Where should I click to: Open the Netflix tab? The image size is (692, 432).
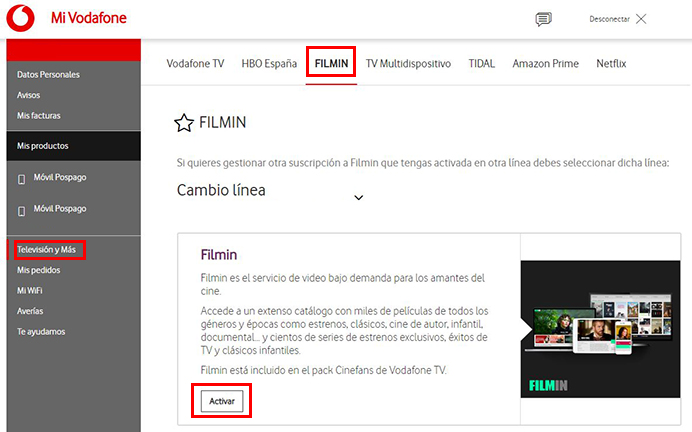pos(611,64)
